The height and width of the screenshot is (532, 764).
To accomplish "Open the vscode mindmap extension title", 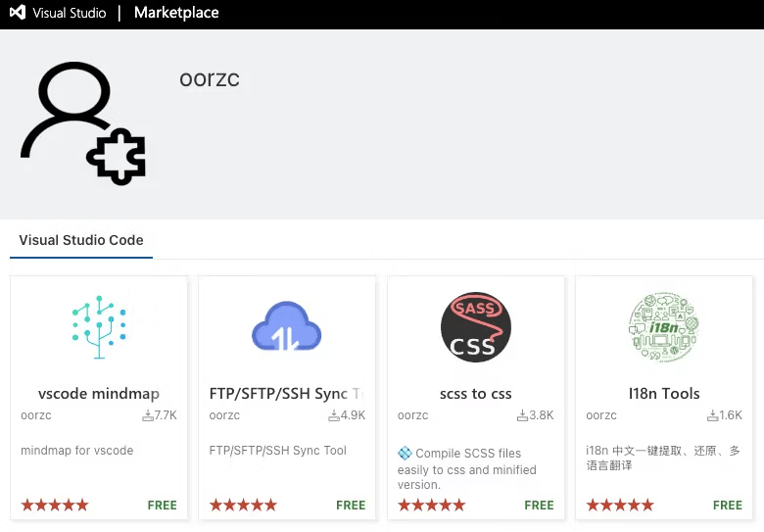I will click(99, 394).
